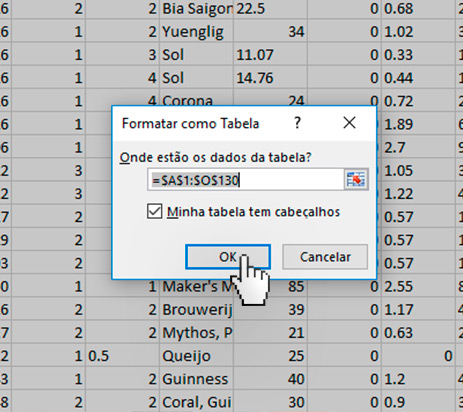
Task: Select the cell with value 11.07
Action: [270, 55]
